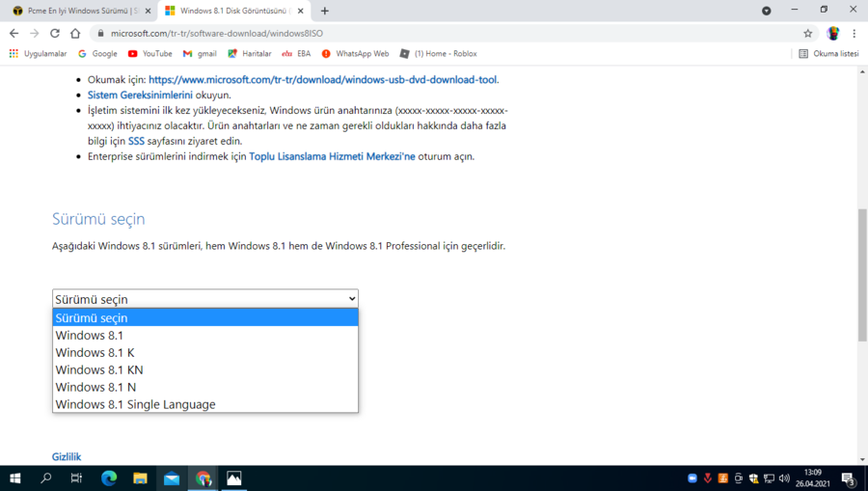Close the Windows 8.1 Disk Görüntüsünü tab
The image size is (868, 491).
[x=301, y=11]
